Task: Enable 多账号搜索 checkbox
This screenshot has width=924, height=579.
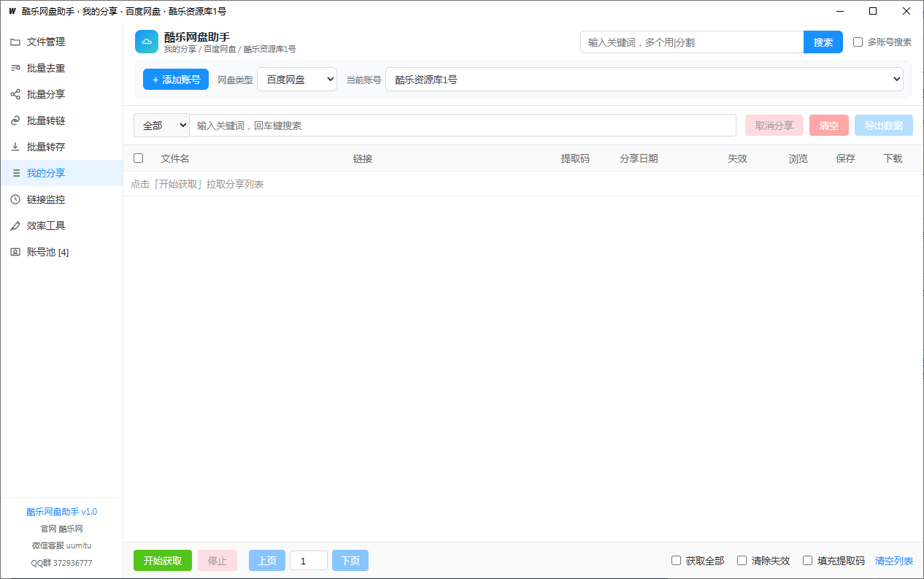Action: (x=858, y=42)
